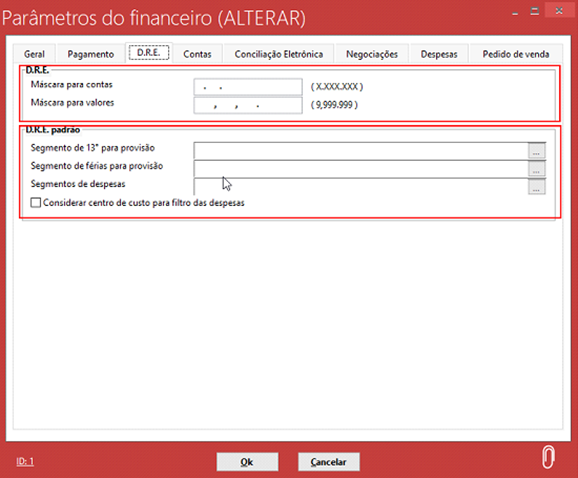Switch to the Geral tab
578x478 pixels.
point(34,54)
